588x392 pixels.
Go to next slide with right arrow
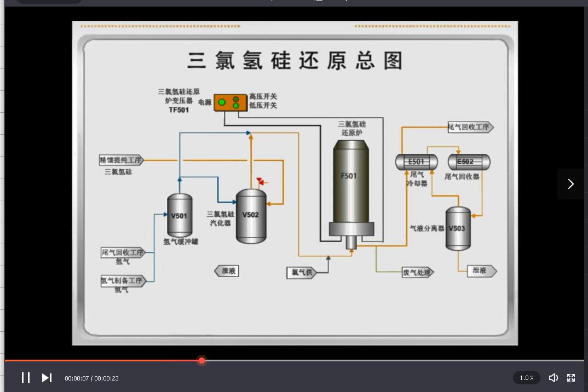click(x=570, y=184)
